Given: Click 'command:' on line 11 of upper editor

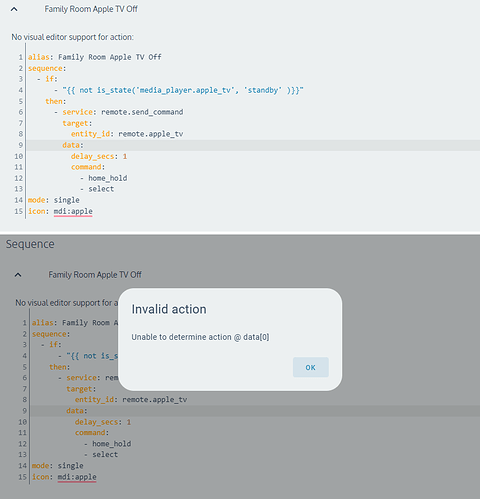Looking at the screenshot, I should tap(88, 167).
